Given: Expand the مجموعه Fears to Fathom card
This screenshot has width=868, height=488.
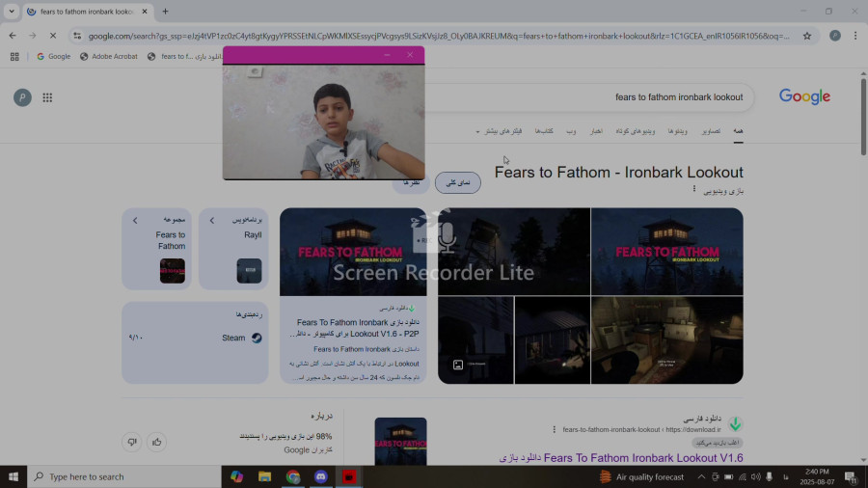Looking at the screenshot, I should click(156, 249).
